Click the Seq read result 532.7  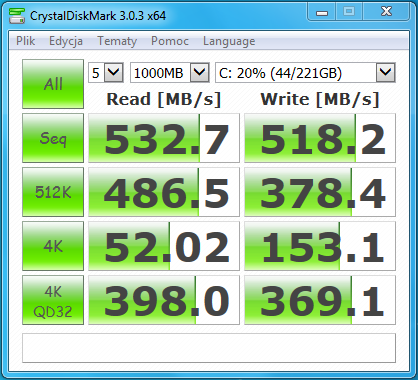(x=164, y=138)
